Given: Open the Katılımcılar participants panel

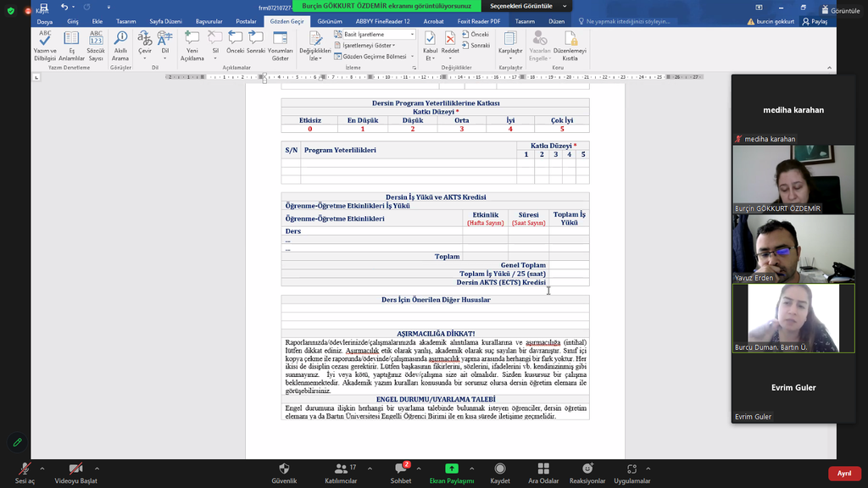Looking at the screenshot, I should pyautogui.click(x=342, y=469).
